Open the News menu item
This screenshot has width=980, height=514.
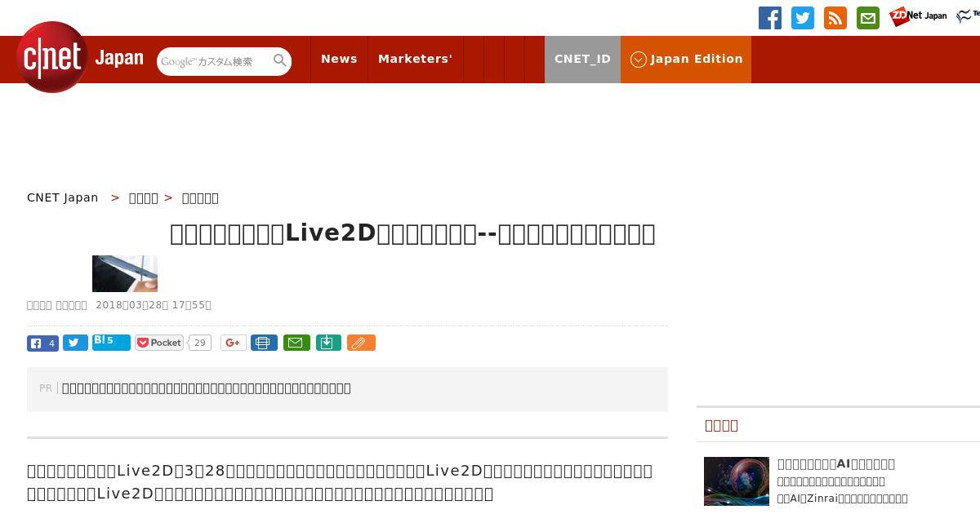click(339, 59)
